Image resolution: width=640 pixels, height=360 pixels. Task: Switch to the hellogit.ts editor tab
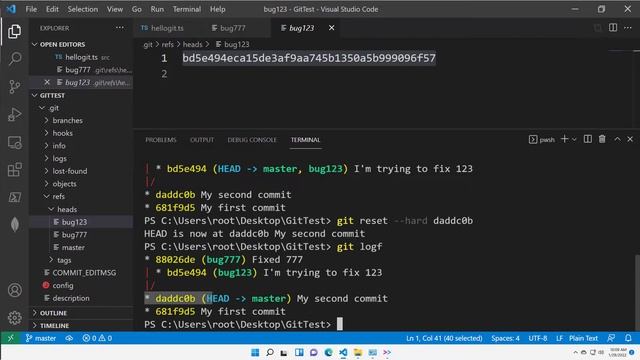[x=167, y=28]
